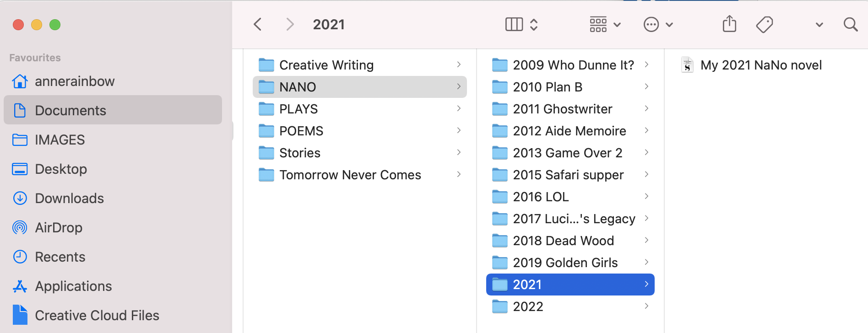Open the toolbar overflow chevron menu

pyautogui.click(x=819, y=25)
